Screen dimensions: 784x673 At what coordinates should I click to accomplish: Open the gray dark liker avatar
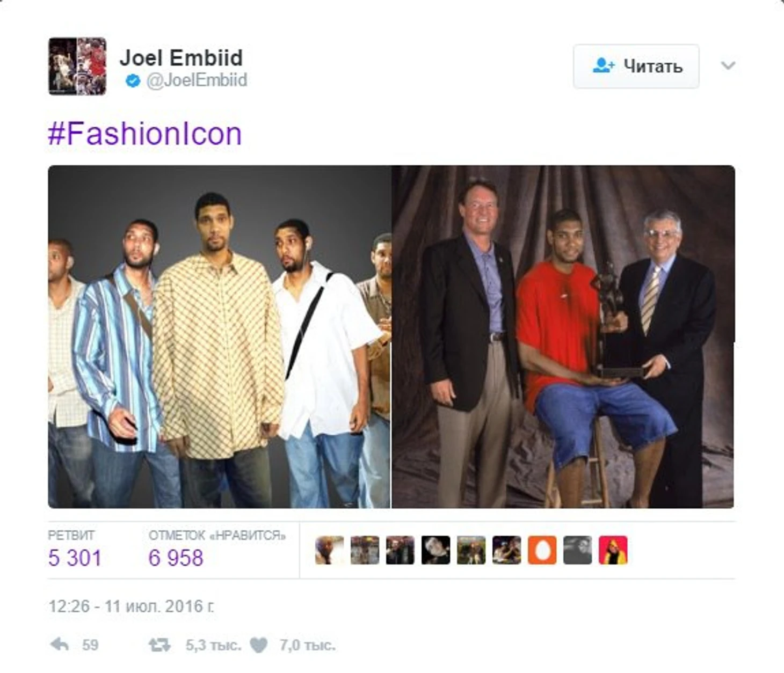coord(577,550)
